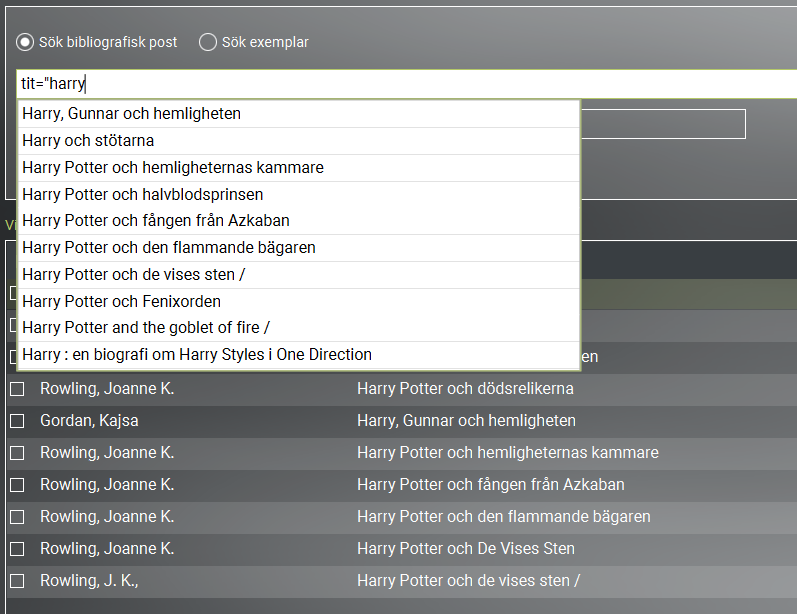Tick checkbox for Gordan, Kajsa row
This screenshot has height=614, width=797.
17,421
